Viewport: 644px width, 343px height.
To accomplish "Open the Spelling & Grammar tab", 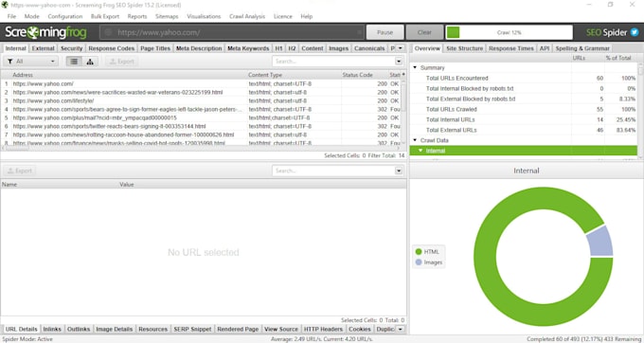I will 582,48.
